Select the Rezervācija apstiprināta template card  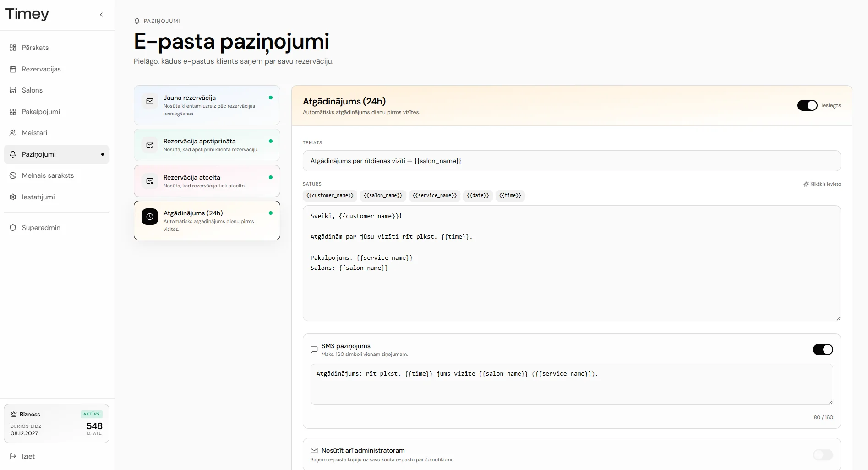207,145
